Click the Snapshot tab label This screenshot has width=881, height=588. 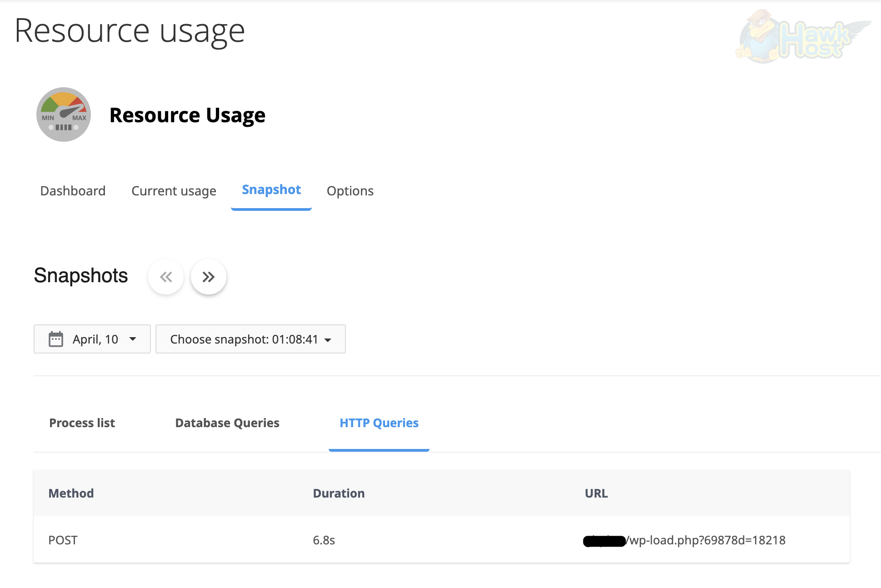pos(271,189)
